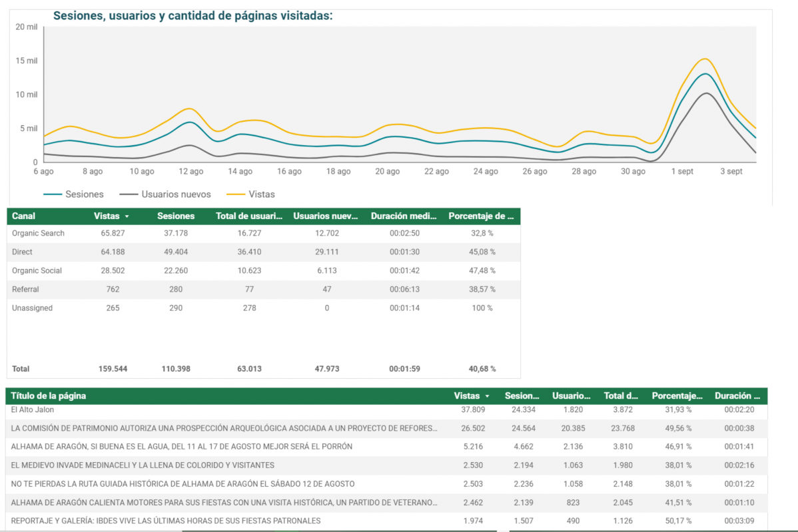The width and height of the screenshot is (798, 532).
Task: Click Organic Search views value 65.827
Action: 113,234
